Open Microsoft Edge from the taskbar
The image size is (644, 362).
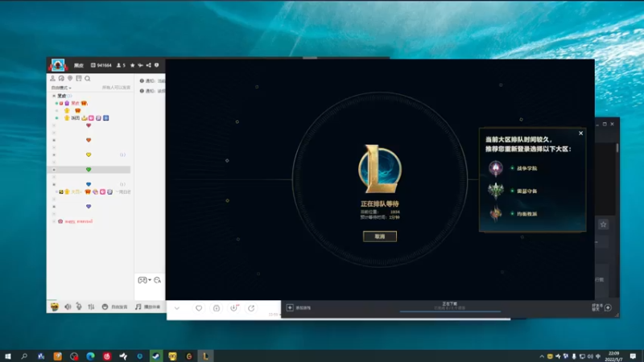coord(90,356)
